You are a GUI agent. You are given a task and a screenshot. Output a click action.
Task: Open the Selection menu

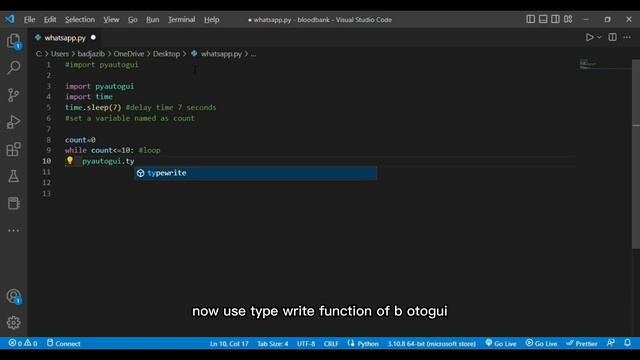[80, 20]
